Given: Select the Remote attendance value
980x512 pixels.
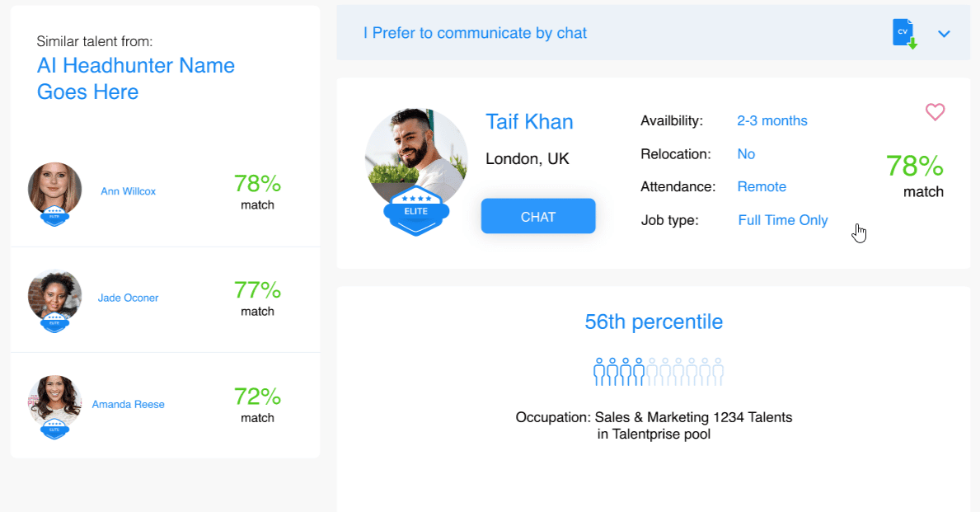Looking at the screenshot, I should (x=762, y=187).
